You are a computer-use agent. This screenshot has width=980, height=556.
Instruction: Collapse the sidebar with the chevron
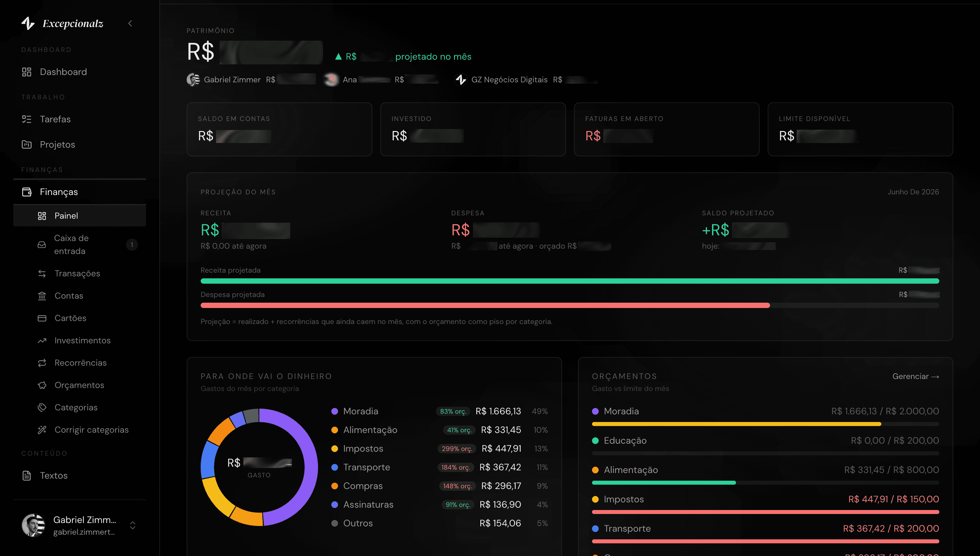point(130,23)
